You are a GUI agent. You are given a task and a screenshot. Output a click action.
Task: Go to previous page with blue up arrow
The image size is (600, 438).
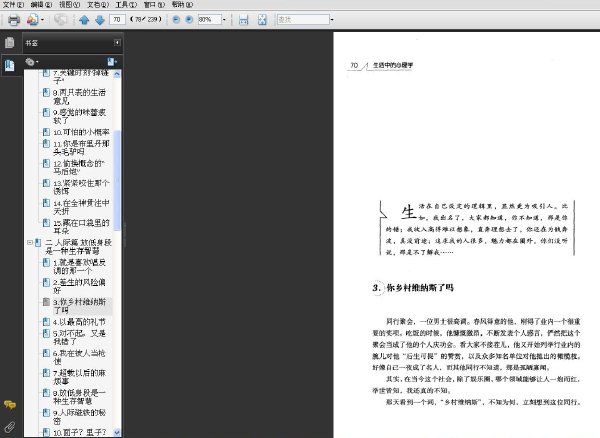point(84,20)
